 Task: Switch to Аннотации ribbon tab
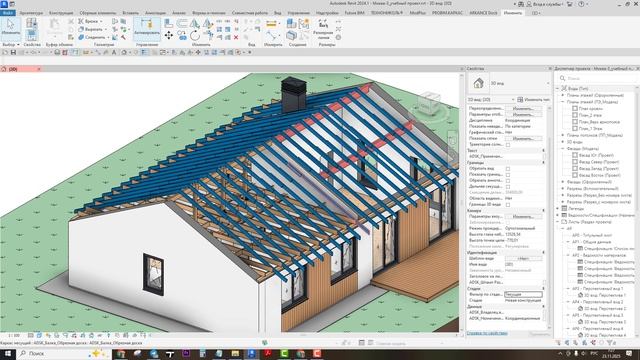[x=155, y=13]
